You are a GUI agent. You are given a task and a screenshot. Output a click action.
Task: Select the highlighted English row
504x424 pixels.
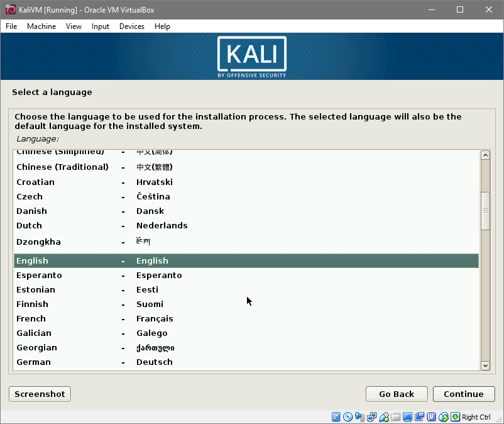point(246,261)
